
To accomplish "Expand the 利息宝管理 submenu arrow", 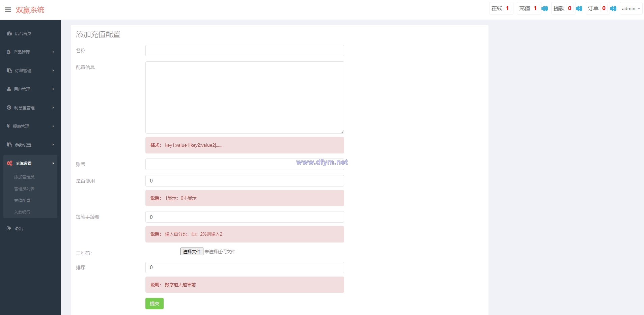I will [x=53, y=108].
